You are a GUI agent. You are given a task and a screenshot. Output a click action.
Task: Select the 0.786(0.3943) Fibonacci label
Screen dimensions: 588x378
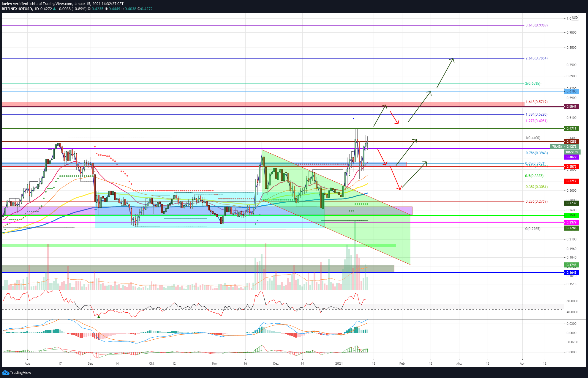[x=537, y=153]
